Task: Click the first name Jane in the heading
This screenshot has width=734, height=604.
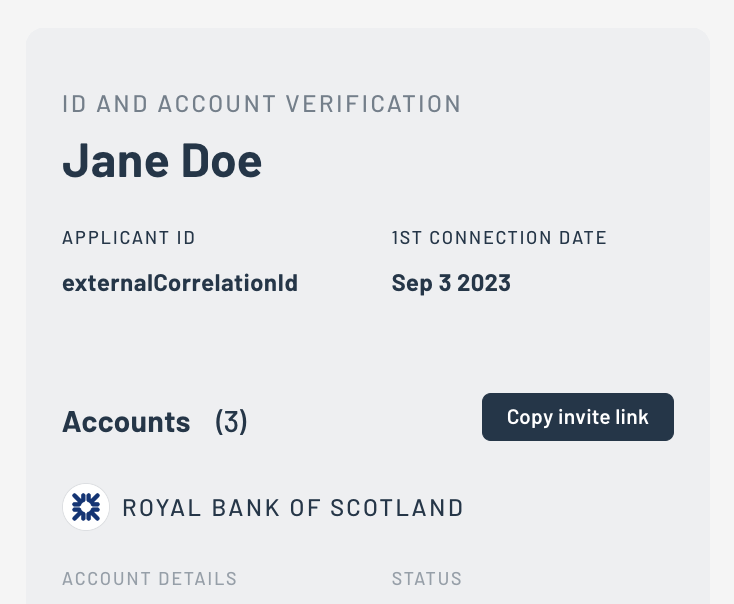Action: point(112,161)
